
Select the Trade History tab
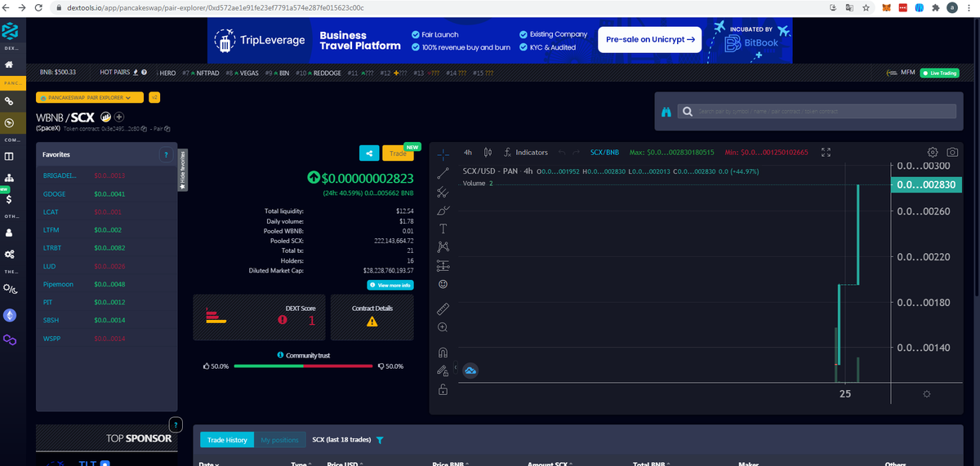point(227,440)
